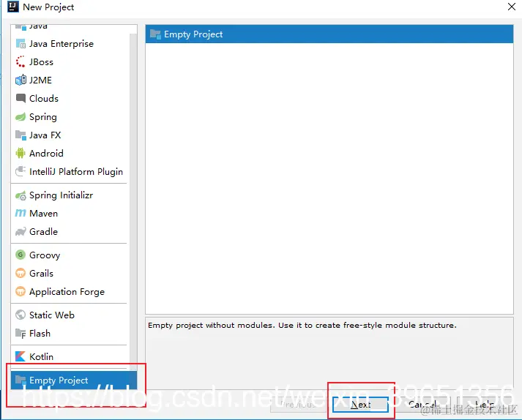Viewport: 522px width, 420px height.
Task: Choose Flash project type
Action: [69, 333]
